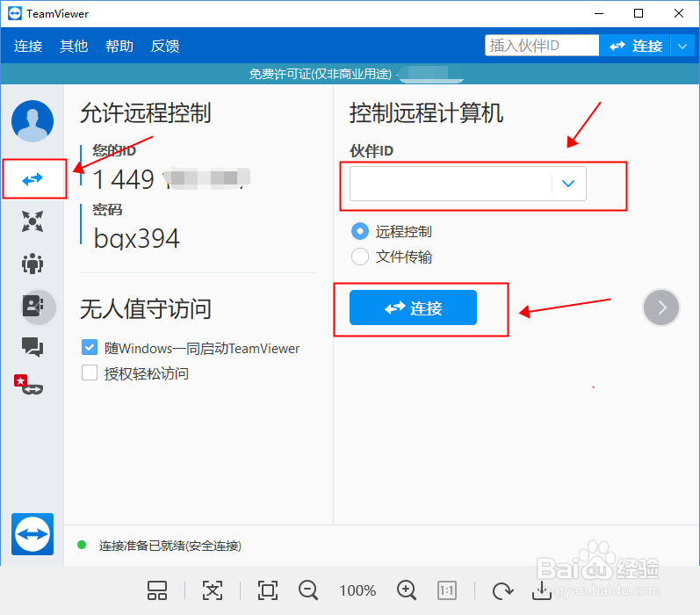Screen dimensions: 700x615
Task: Zoom out with the minus magnifier
Action: [308, 590]
